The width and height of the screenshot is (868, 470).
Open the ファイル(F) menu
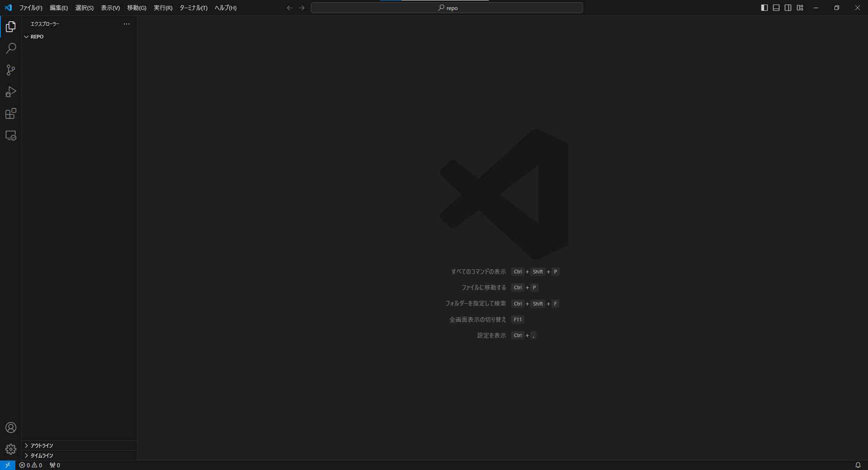click(31, 8)
